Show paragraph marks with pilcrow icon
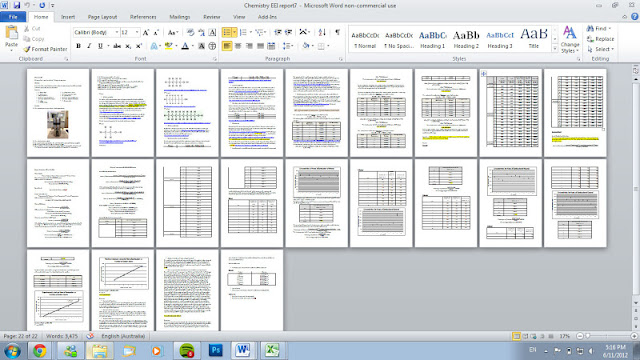This screenshot has height=360, width=640. (x=337, y=32)
